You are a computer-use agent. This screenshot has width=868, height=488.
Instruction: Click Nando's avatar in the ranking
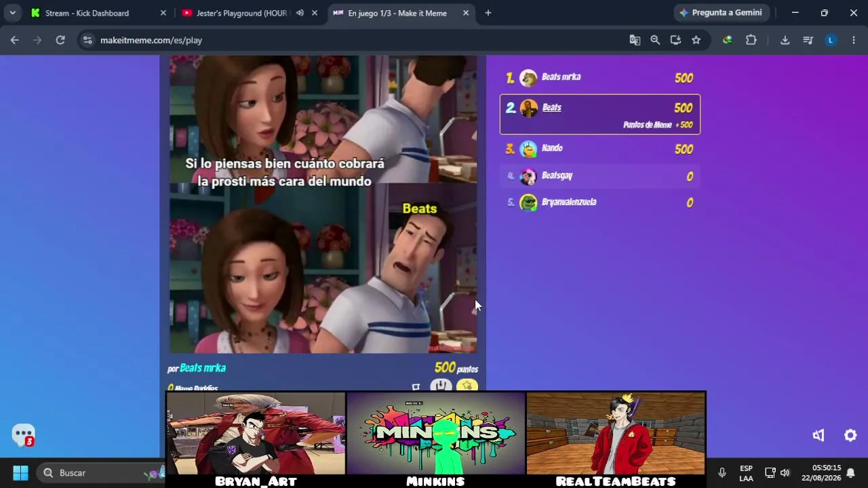(528, 149)
